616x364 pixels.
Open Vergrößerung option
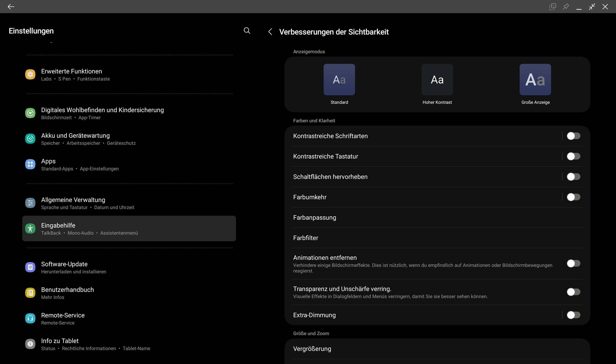pos(437,349)
